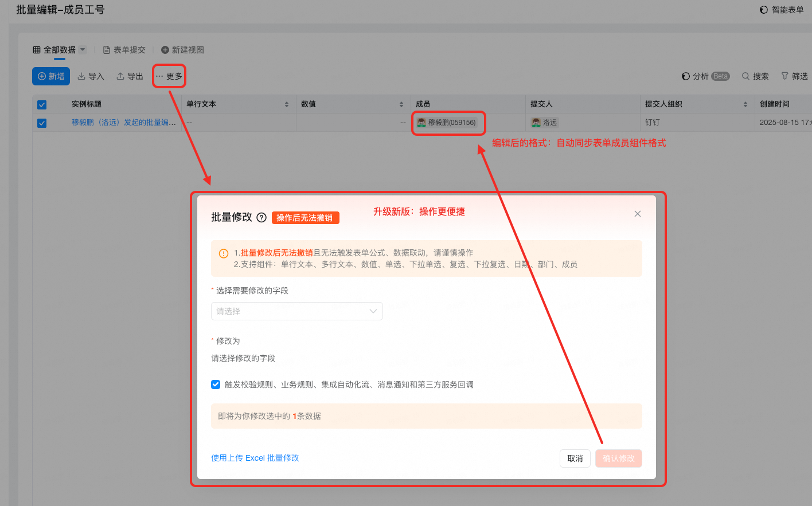The width and height of the screenshot is (812, 506).
Task: Select the 新建视图 tab
Action: click(182, 50)
